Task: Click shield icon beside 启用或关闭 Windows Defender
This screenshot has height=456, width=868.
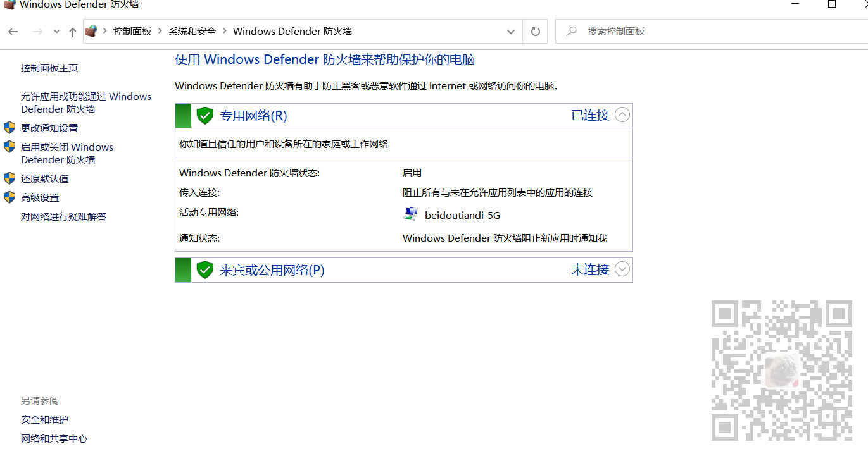Action: click(9, 147)
